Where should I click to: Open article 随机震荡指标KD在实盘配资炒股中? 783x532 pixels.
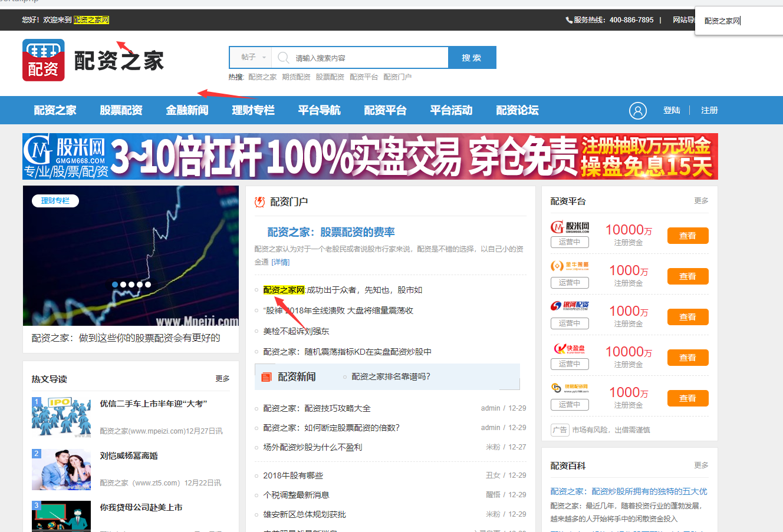(347, 352)
